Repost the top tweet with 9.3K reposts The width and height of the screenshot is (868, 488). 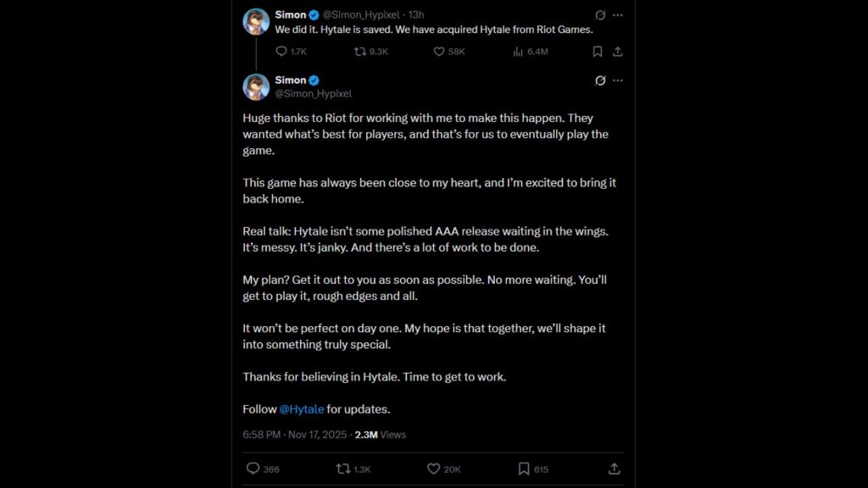360,52
